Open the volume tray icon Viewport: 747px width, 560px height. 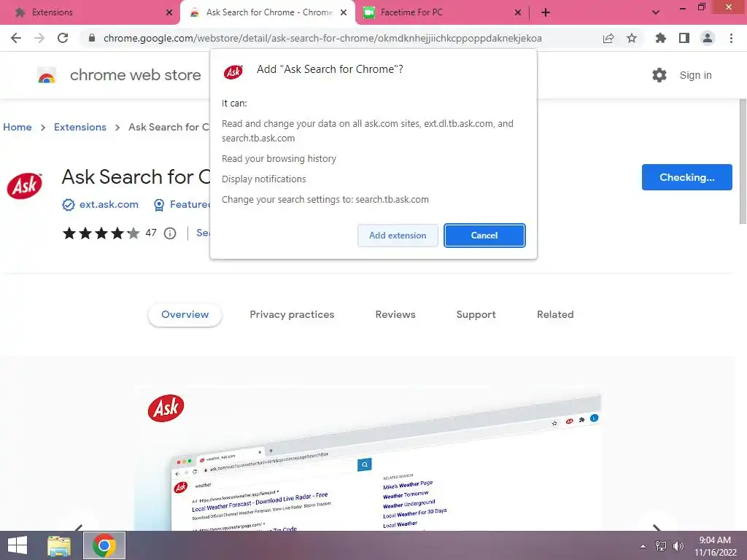(678, 546)
